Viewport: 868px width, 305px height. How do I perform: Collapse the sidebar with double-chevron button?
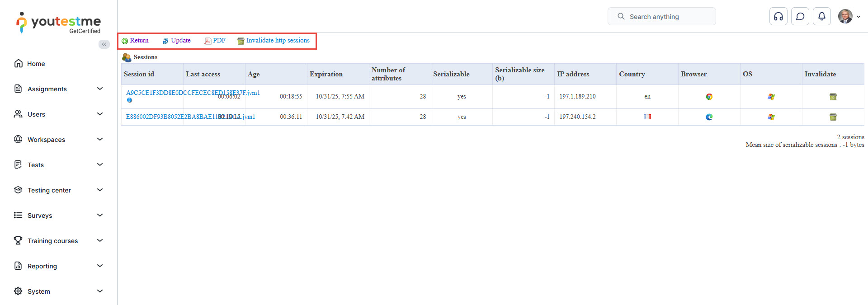pos(104,44)
